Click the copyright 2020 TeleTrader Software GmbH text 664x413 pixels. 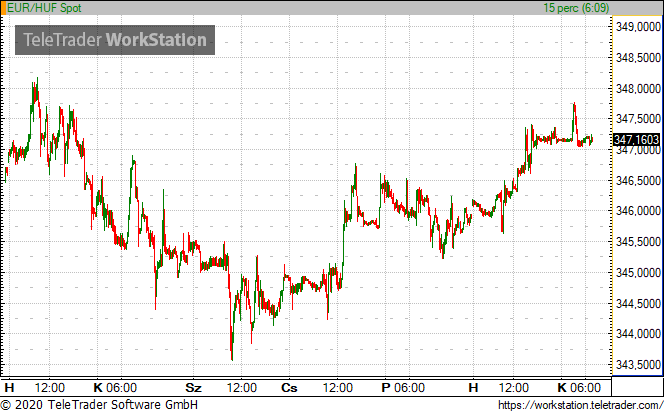[x=99, y=405]
